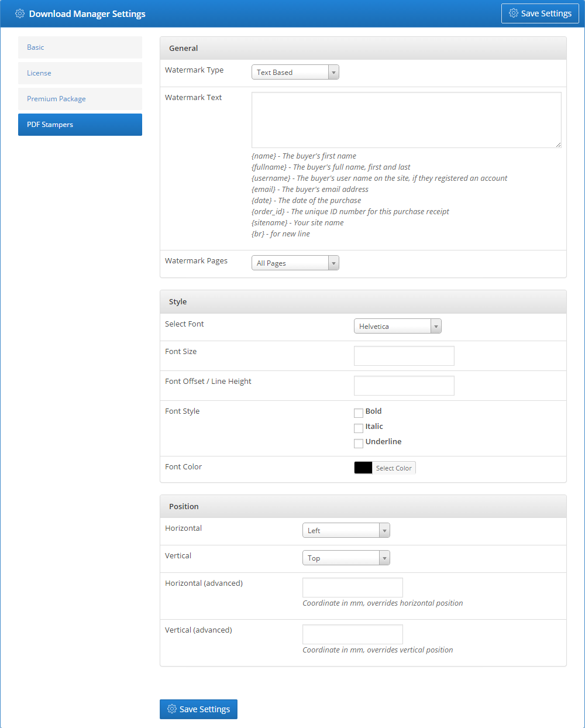Image resolution: width=585 pixels, height=728 pixels.
Task: Open the Select Font Helvetica dropdown
Action: (x=398, y=326)
